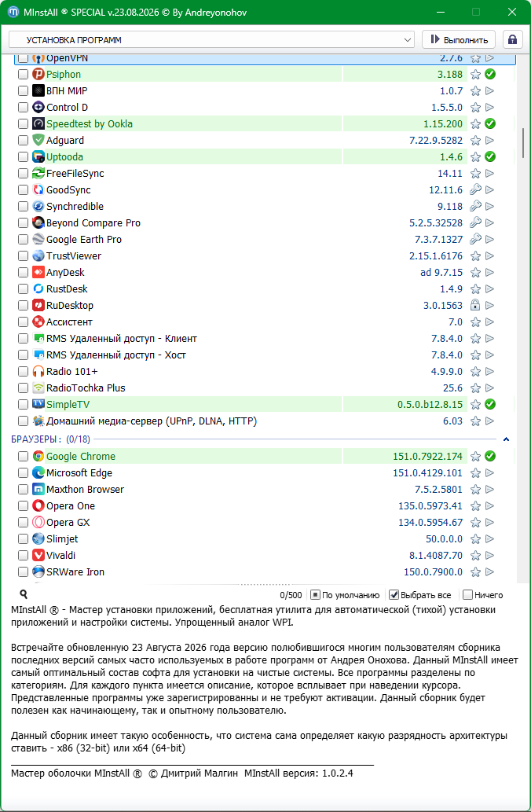Click the star icon beside Opera GX
The image size is (531, 812).
coord(476,522)
